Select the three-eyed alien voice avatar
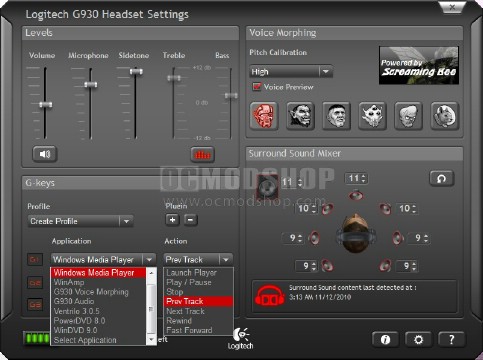Image resolution: width=483 pixels, height=360 pixels. pyautogui.click(x=372, y=116)
